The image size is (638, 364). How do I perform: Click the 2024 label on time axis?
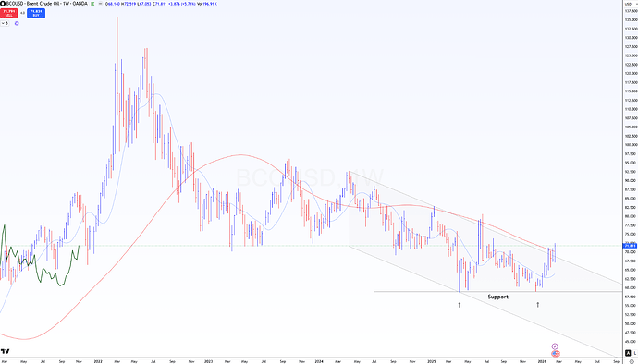tap(319, 361)
